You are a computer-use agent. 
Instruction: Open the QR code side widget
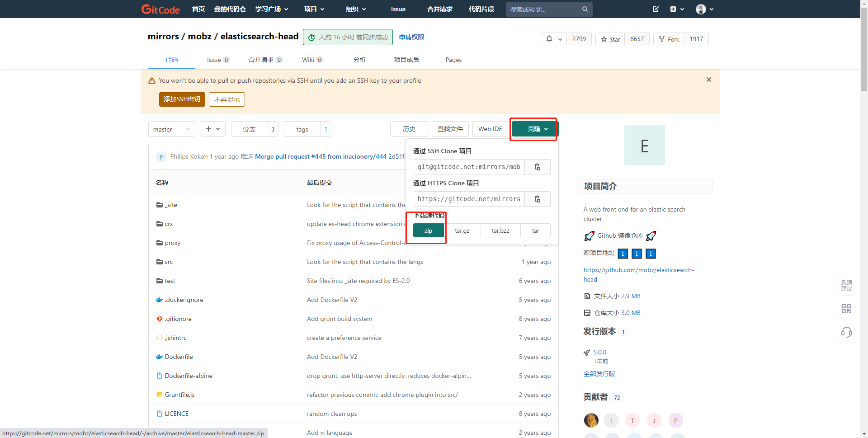click(x=847, y=309)
